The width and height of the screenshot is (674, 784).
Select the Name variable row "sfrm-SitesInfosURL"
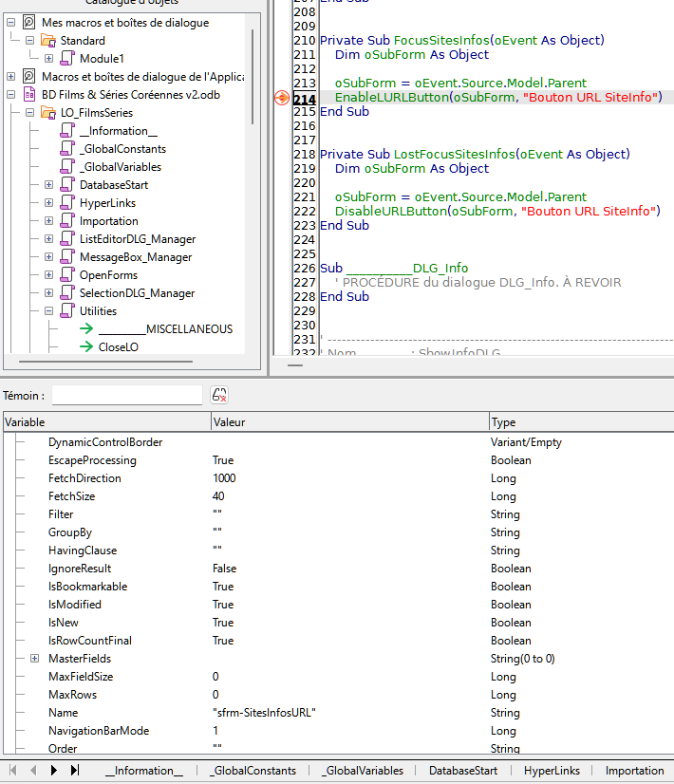coord(339,712)
